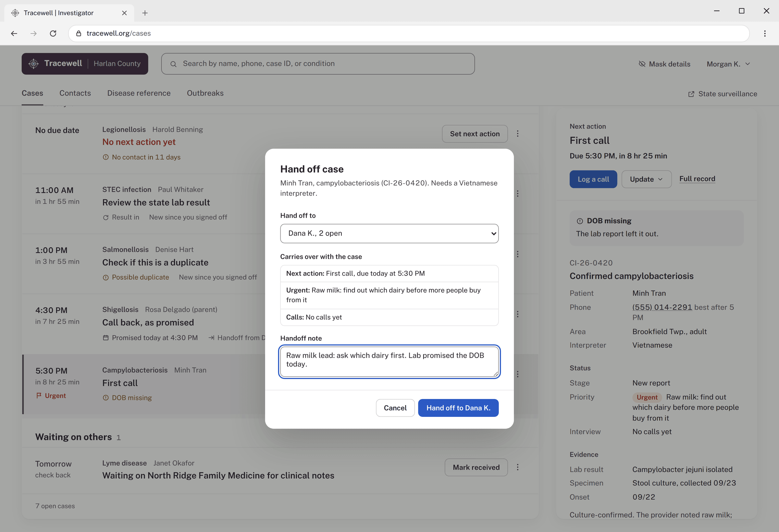Cancel the hand off dialog
Image resolution: width=779 pixels, height=532 pixels.
click(395, 408)
